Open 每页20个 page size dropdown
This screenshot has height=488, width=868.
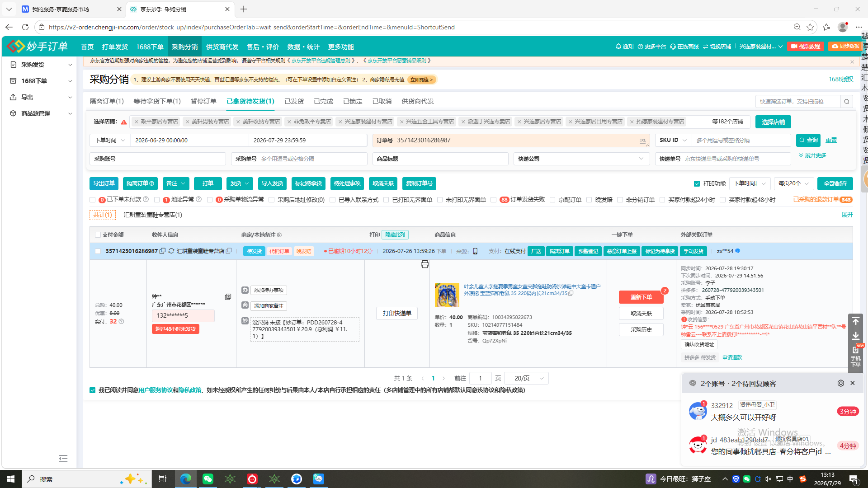click(794, 183)
